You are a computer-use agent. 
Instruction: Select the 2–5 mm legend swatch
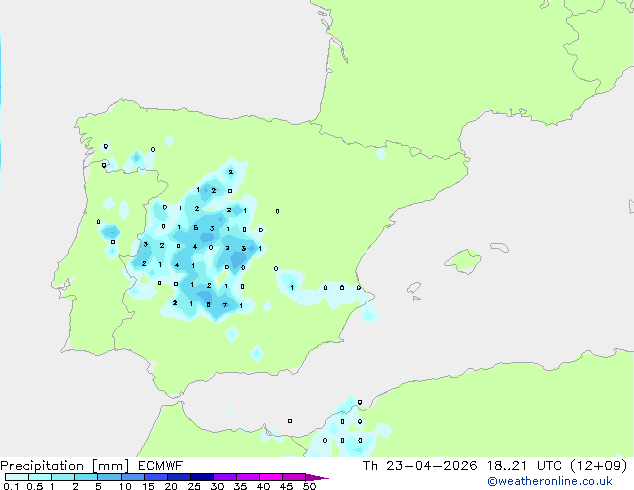coord(86,477)
